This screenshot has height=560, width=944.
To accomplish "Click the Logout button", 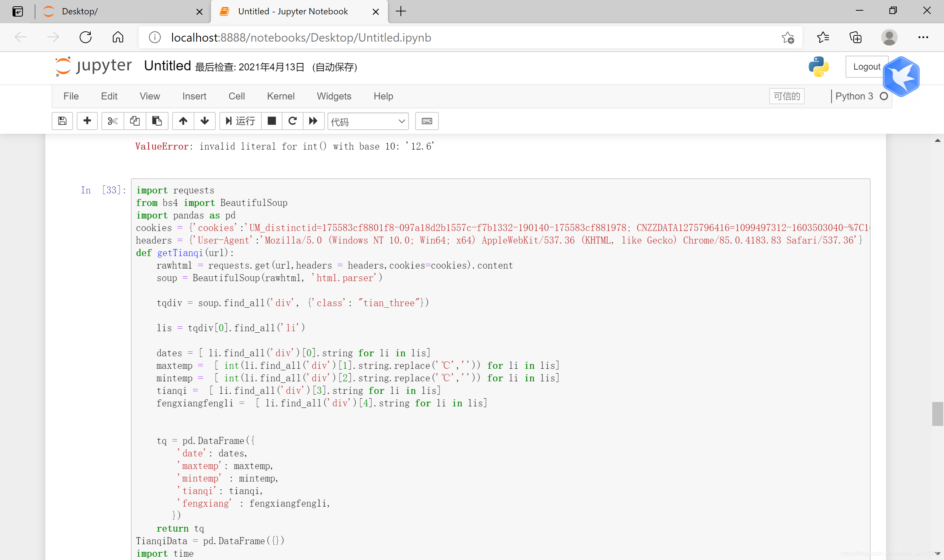I will point(866,67).
